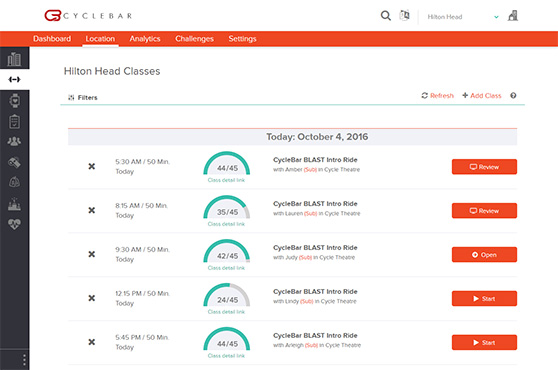Open Class detail link for 12:15 PM class
The image size is (558, 370).
(226, 312)
